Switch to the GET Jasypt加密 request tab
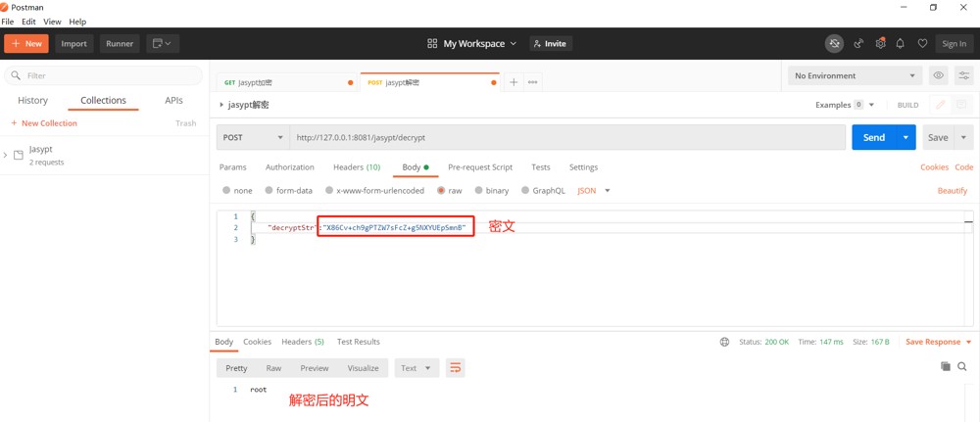This screenshot has width=980, height=422. click(x=287, y=82)
